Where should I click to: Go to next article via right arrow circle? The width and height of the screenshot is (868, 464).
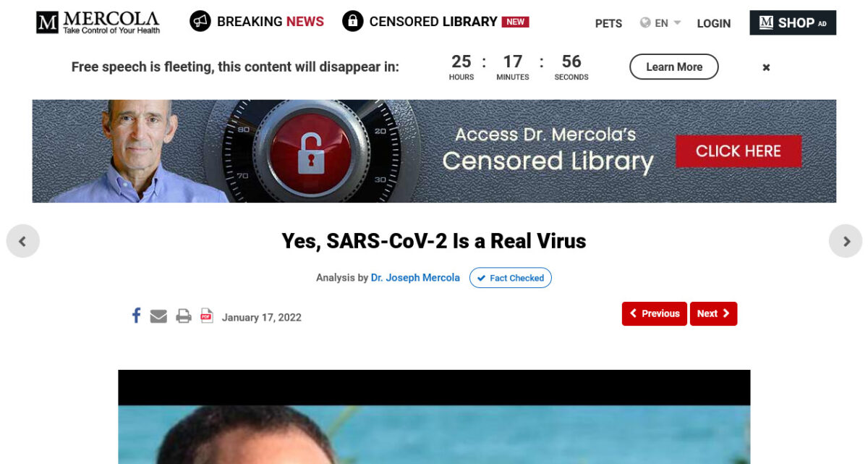click(x=846, y=241)
